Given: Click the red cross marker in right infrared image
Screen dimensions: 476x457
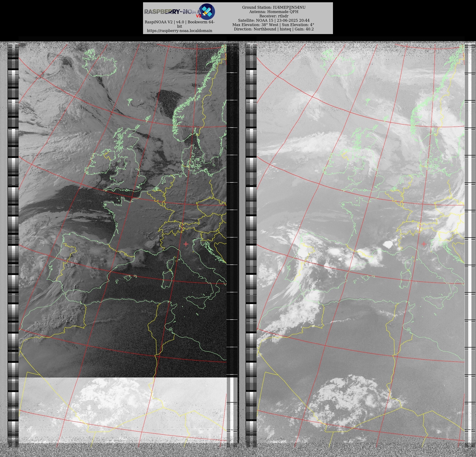Looking at the screenshot, I should (424, 244).
